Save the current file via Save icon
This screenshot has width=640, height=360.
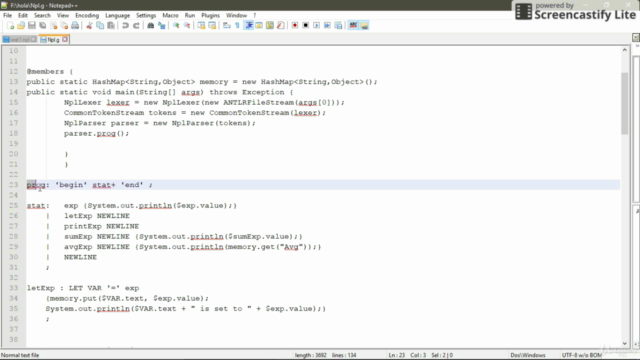pos(31,26)
